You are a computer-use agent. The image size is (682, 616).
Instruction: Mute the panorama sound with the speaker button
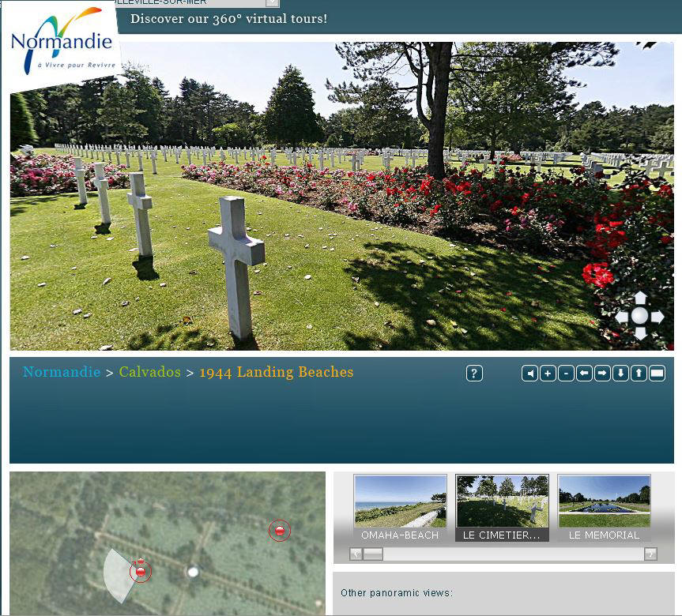(x=529, y=373)
